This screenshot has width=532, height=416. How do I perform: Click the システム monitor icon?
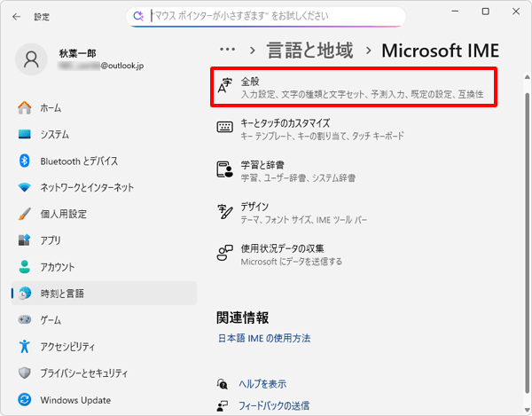[x=25, y=134]
